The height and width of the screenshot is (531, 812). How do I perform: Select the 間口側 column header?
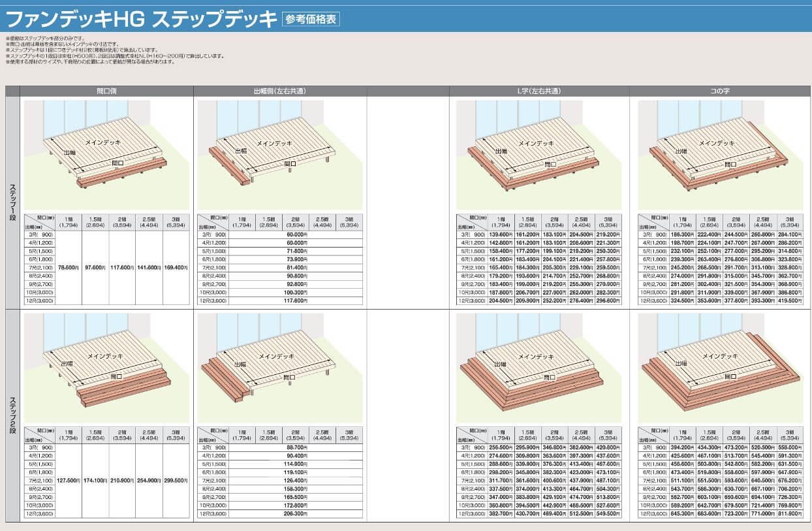[106, 91]
